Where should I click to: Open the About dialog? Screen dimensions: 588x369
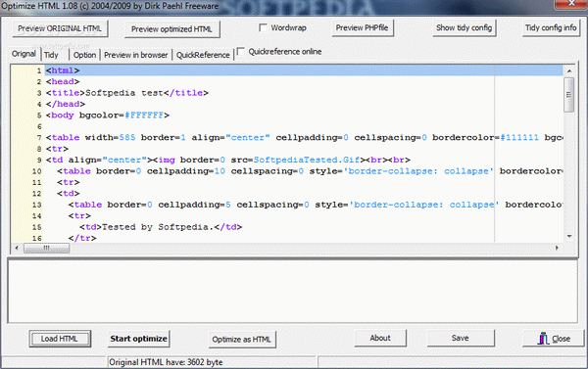380,338
